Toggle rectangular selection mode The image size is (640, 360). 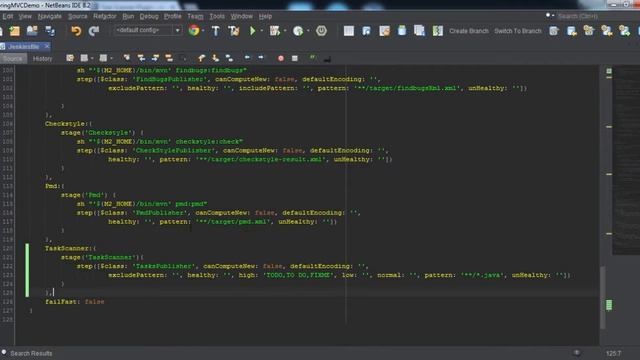183,58
